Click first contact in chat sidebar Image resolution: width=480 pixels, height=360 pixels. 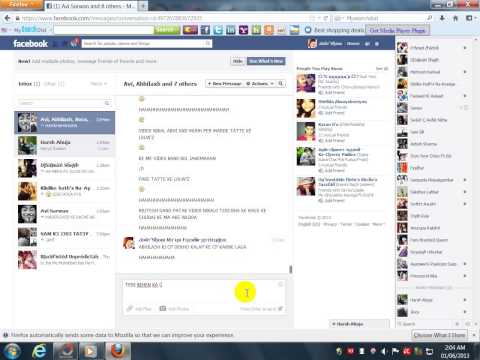432,48
